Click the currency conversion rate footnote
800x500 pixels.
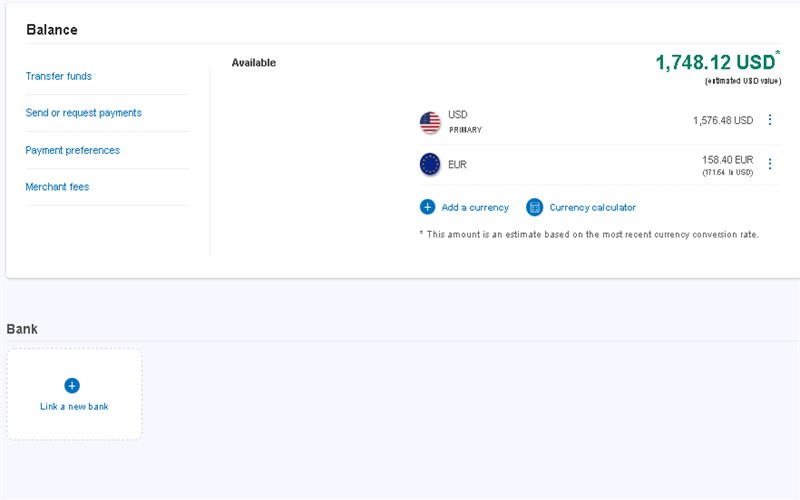pos(589,235)
